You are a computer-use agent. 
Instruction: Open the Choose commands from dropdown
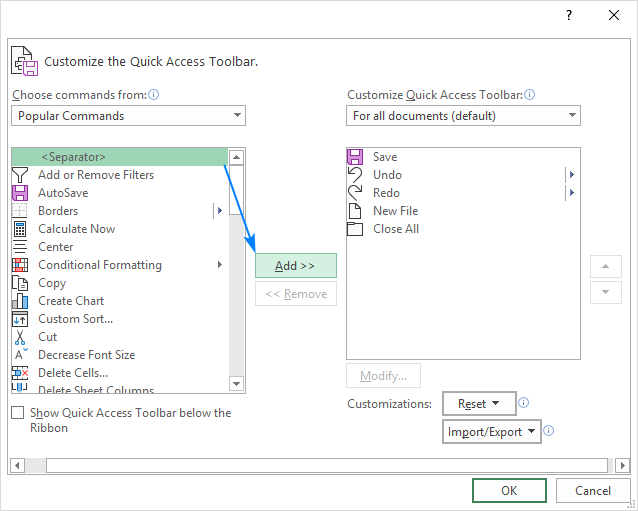click(129, 116)
